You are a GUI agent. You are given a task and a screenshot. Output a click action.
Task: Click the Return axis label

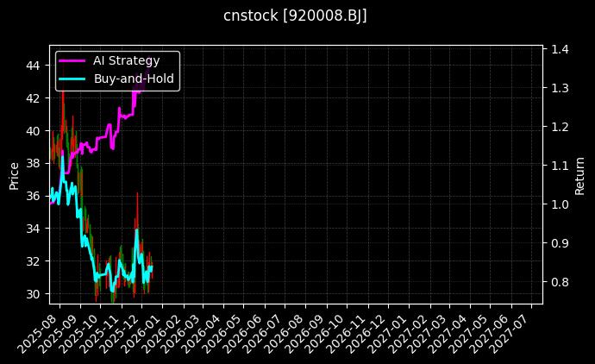click(x=579, y=174)
